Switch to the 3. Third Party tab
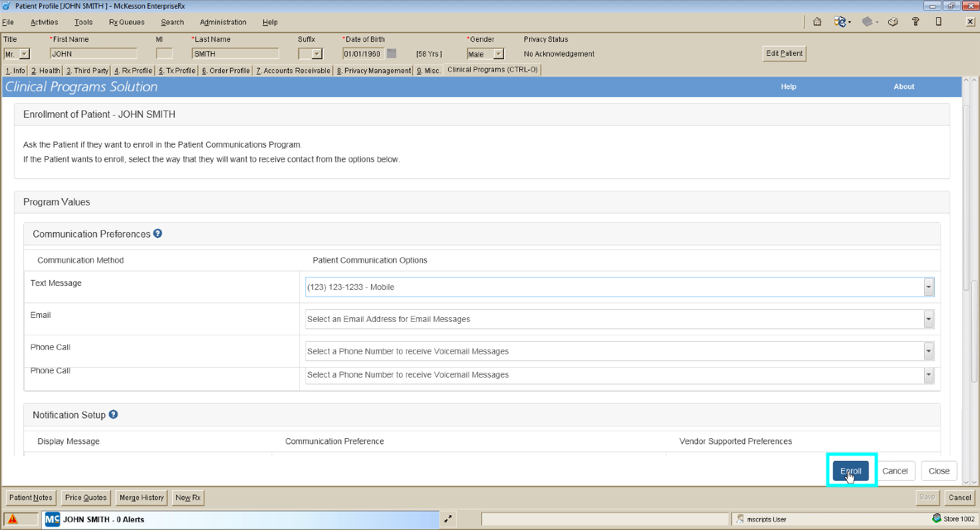980x530 pixels. (x=86, y=70)
